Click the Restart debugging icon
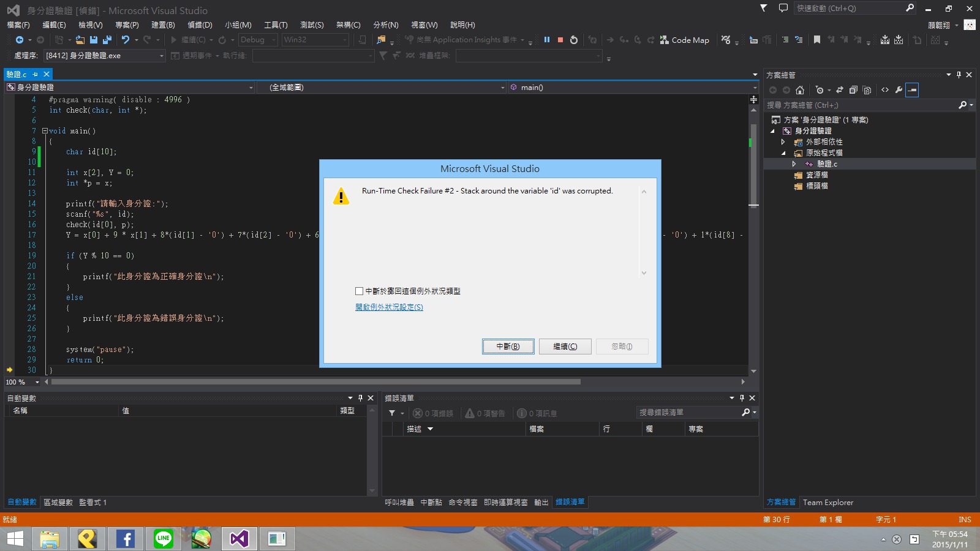 [574, 40]
